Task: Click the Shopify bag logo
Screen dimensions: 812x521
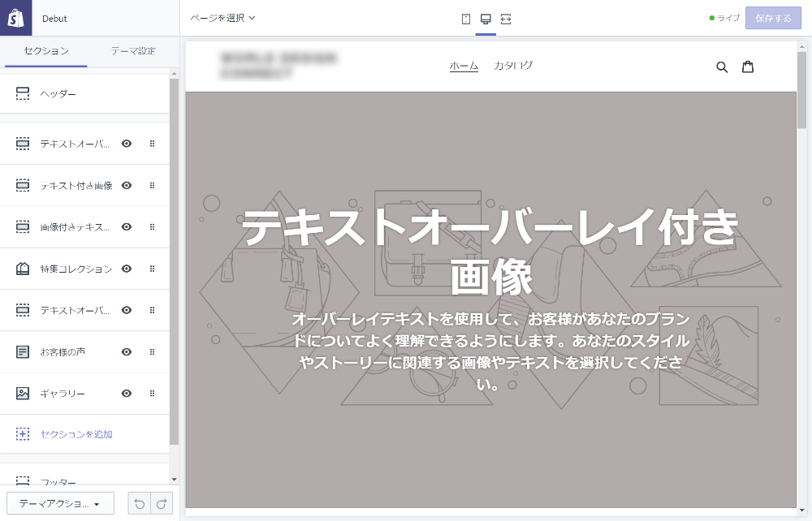Action: tap(16, 18)
